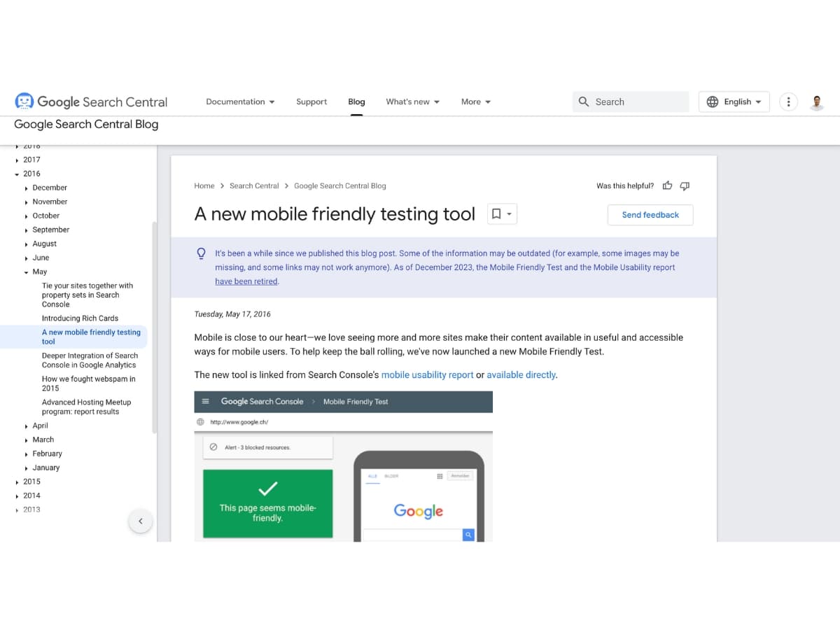Open the What's new dropdown menu
Image resolution: width=840 pixels, height=630 pixels.
point(413,101)
